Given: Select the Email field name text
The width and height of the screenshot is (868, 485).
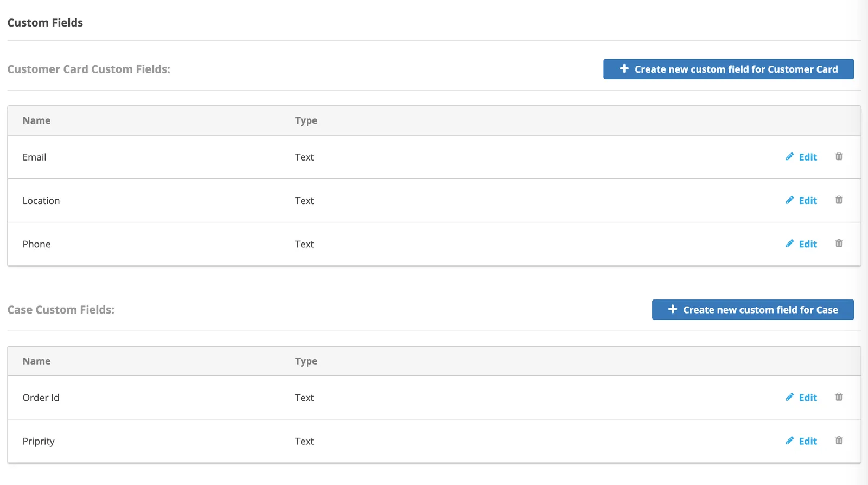Looking at the screenshot, I should 34,157.
